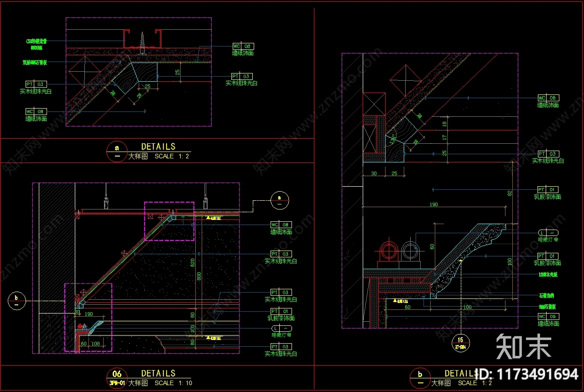The width and height of the screenshot is (584, 392).
Task: Select the '15 / XT-E04' reference bubble
Action: [461, 342]
